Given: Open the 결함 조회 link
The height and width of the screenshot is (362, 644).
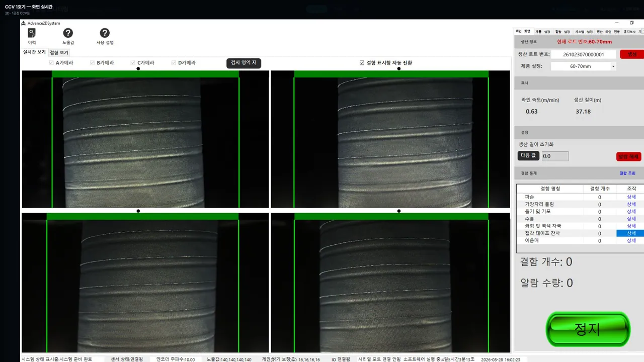Looking at the screenshot, I should point(627,173).
